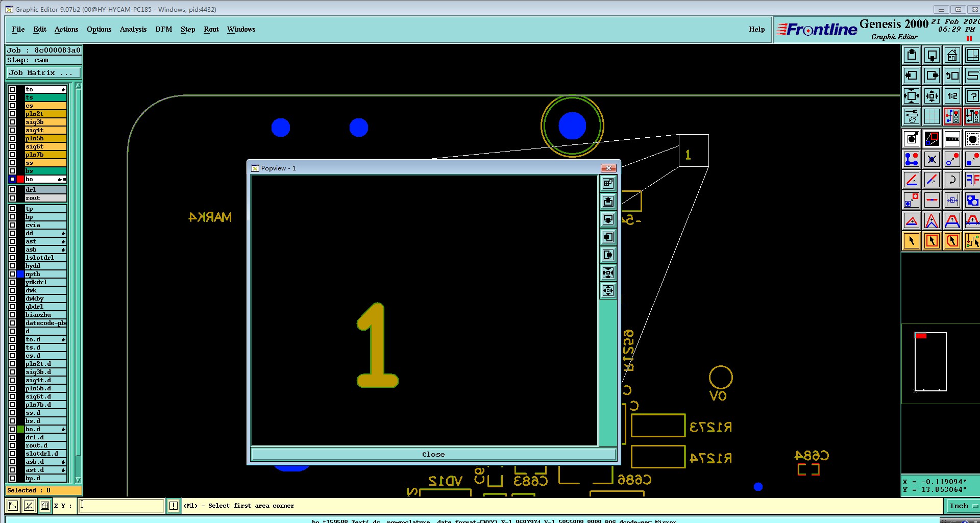Select the polygon area selection tool
980x523 pixels.
pyautogui.click(x=952, y=241)
